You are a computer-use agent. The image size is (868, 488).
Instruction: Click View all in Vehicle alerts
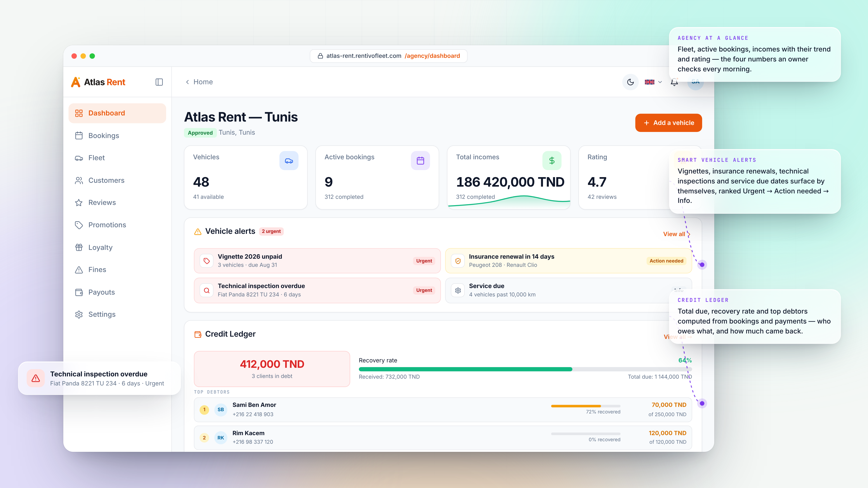pyautogui.click(x=677, y=234)
